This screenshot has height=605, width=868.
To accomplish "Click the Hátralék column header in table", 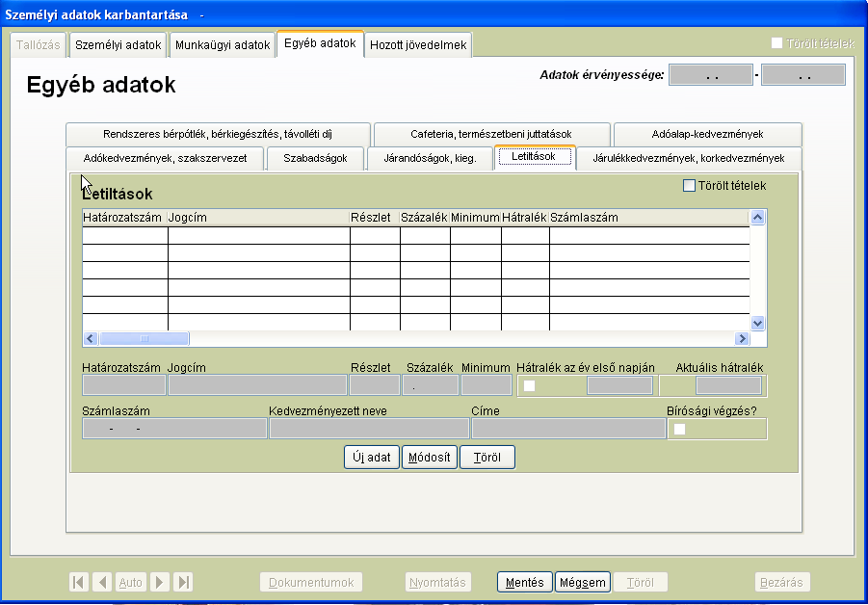I will click(x=525, y=218).
